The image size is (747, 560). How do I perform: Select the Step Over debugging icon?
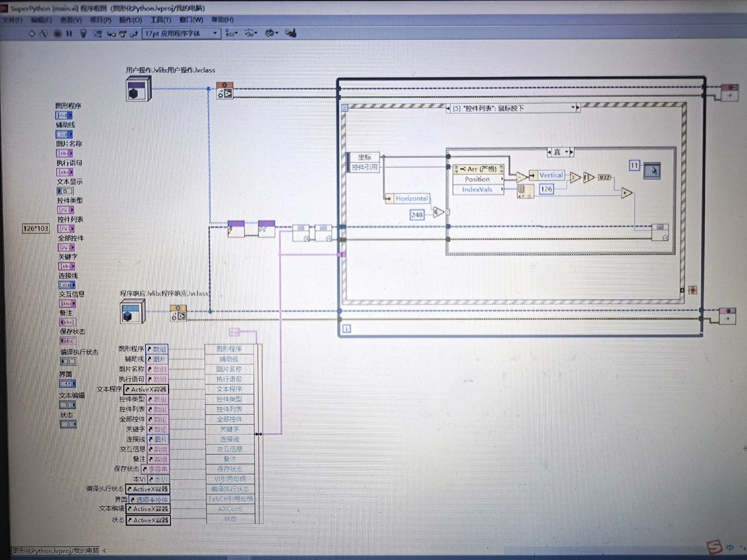[x=124, y=33]
